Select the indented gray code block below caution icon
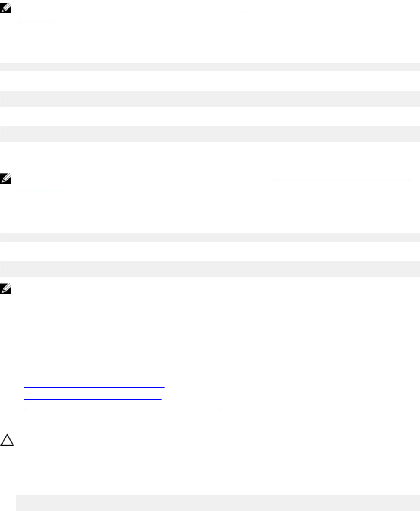Viewport: 420px width, 511px height. click(218, 503)
